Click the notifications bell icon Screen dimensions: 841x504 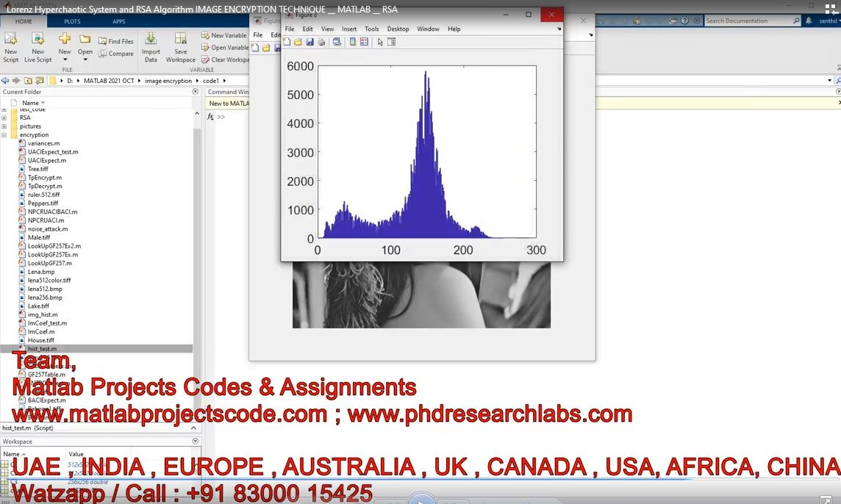tap(809, 21)
